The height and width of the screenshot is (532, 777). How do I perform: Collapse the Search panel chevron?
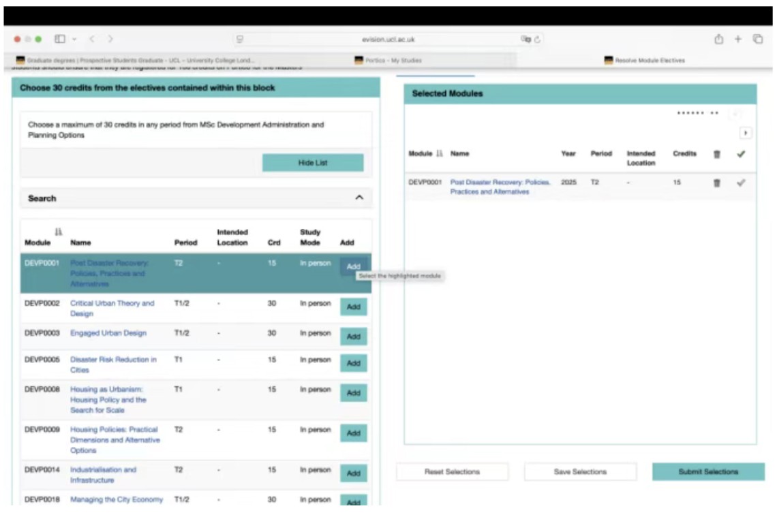359,198
